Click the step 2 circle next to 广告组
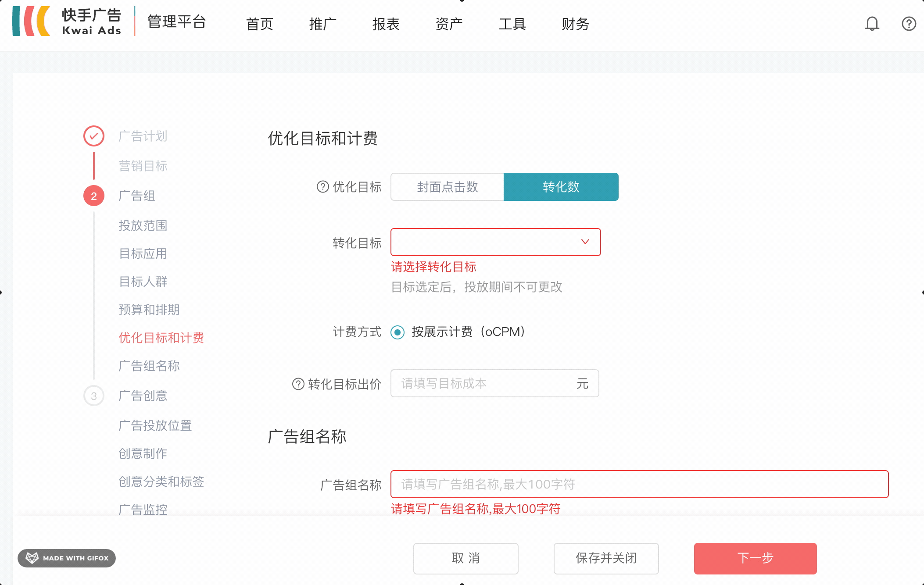The image size is (924, 585). tap(93, 196)
